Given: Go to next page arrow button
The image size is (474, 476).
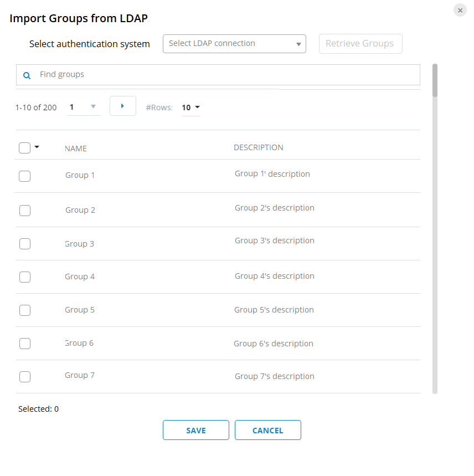Looking at the screenshot, I should pos(122,106).
